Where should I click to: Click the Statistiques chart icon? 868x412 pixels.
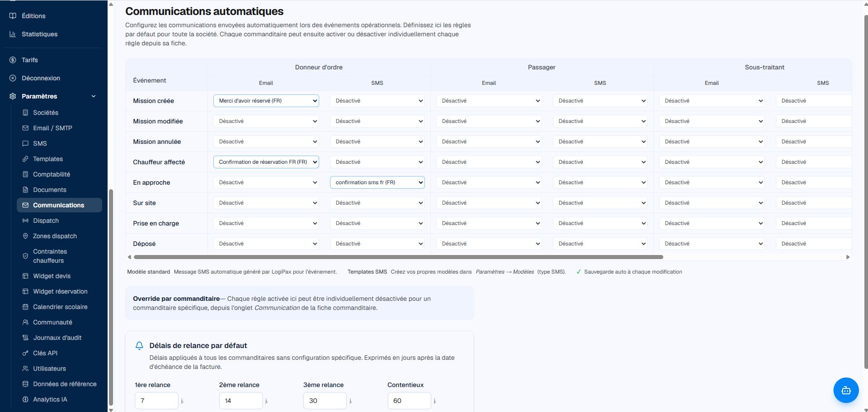(13, 34)
